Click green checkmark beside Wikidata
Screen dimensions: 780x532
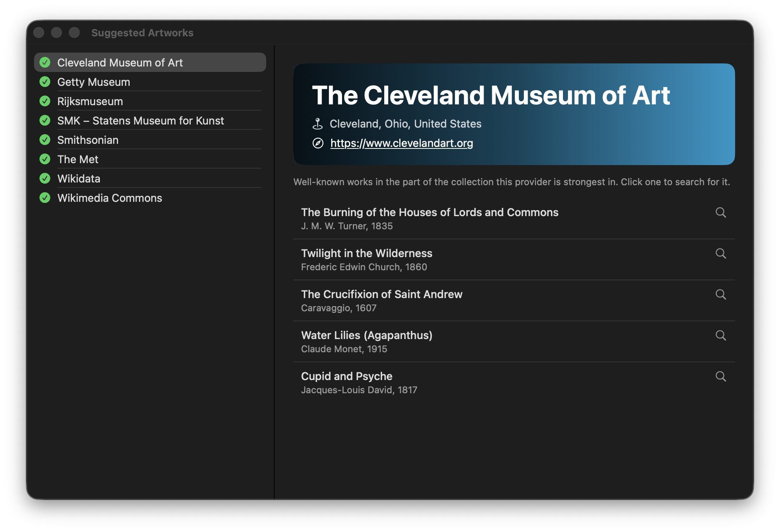pyautogui.click(x=45, y=178)
